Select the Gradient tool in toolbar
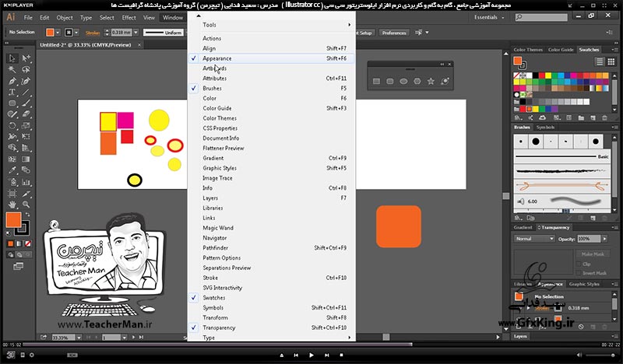Image resolution: width=623 pixels, height=364 pixels. [26, 159]
